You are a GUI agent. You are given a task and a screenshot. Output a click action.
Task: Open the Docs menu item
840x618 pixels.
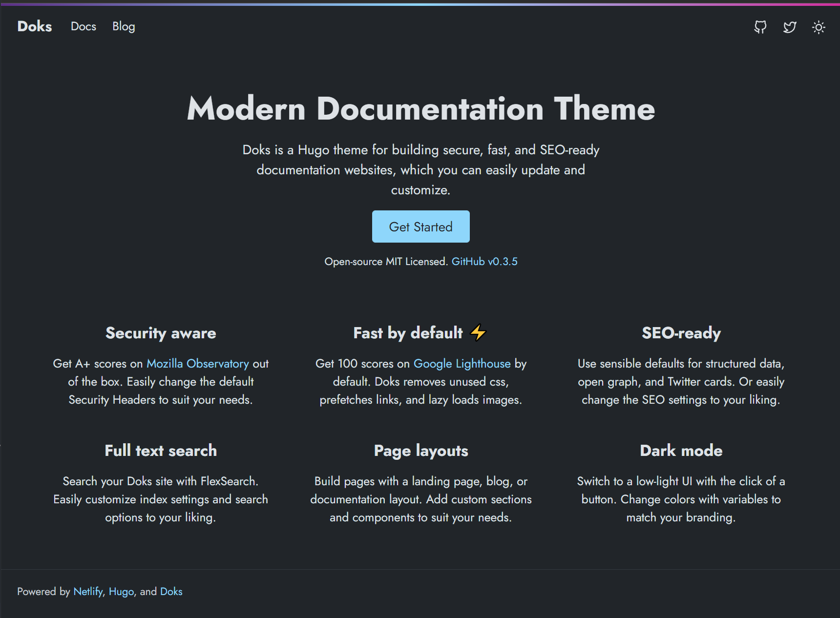[84, 26]
